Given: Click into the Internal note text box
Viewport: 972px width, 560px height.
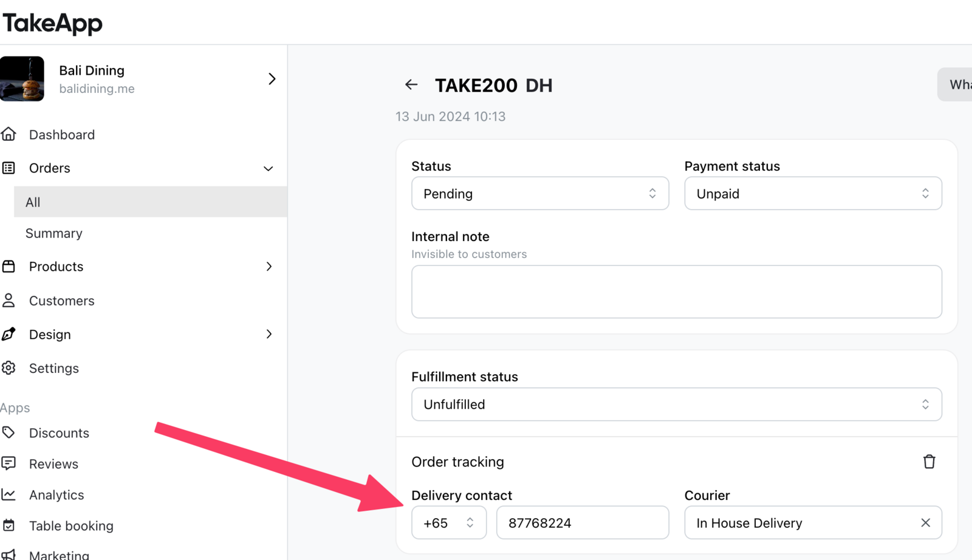Looking at the screenshot, I should click(677, 292).
